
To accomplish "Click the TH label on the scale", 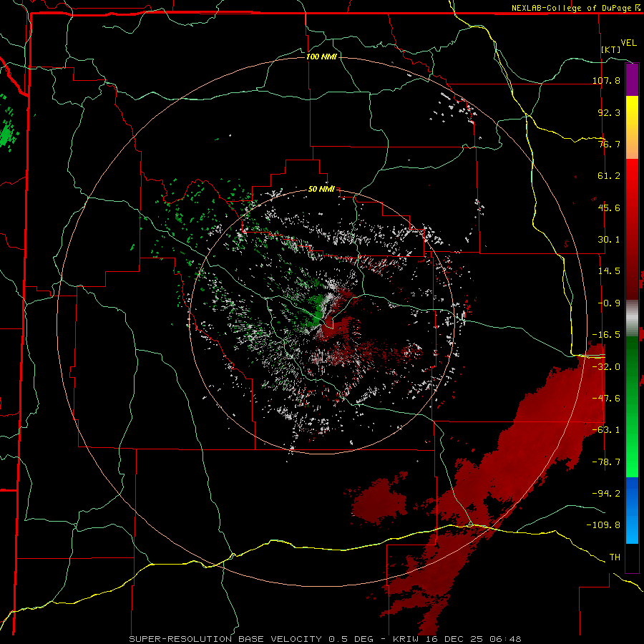I will pyautogui.click(x=615, y=557).
